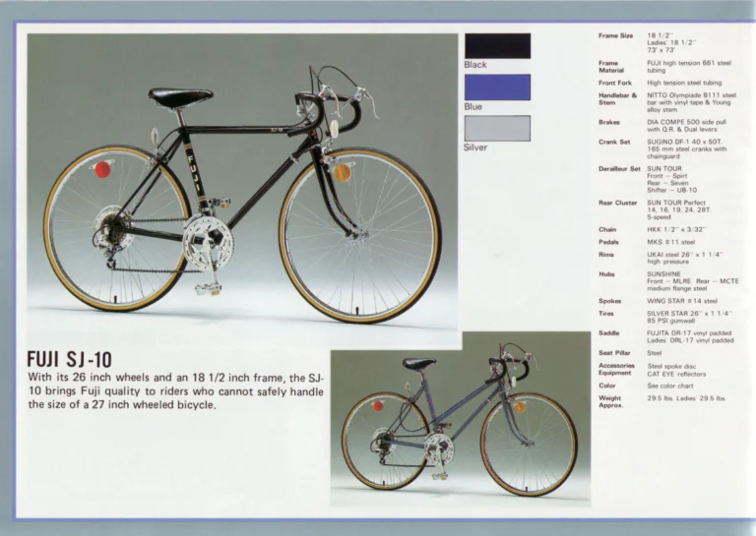Click the 'Front Fork' spec label
756x536 pixels.
[615, 83]
